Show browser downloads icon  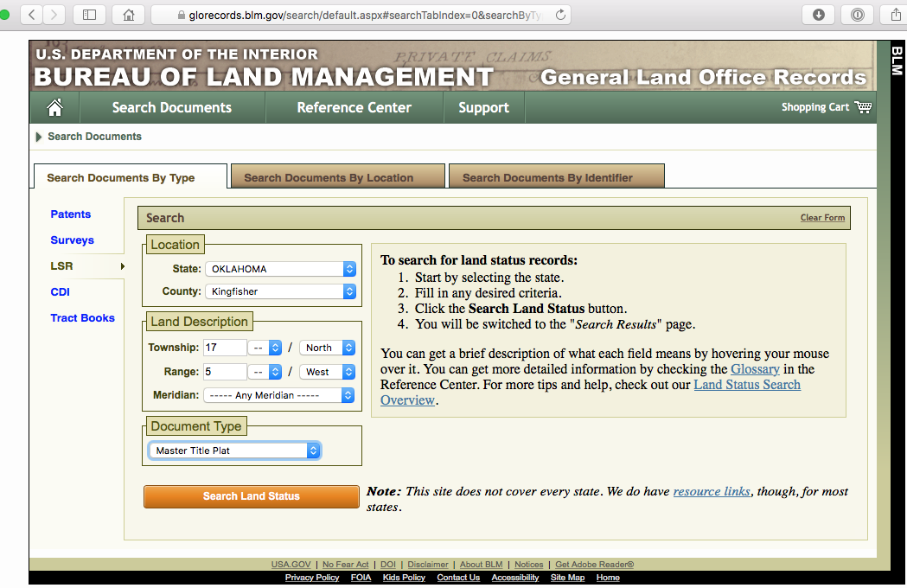pyautogui.click(x=819, y=15)
